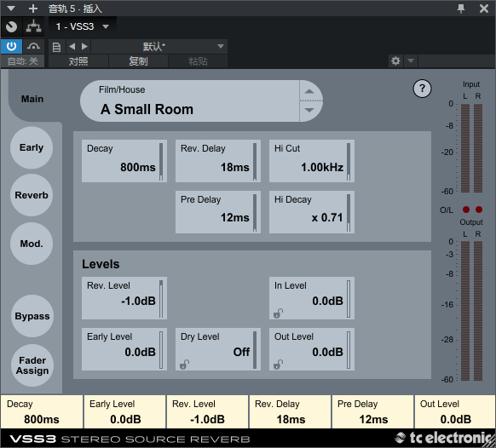
Task: Click the assigned Out Level fader slot
Action: [x=455, y=411]
